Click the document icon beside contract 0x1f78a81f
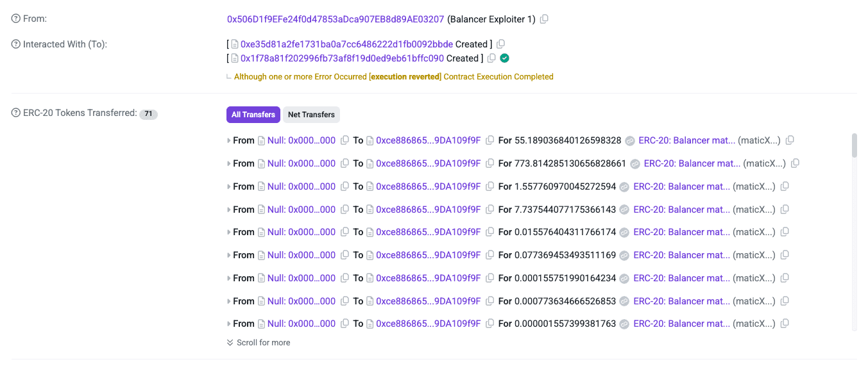Image resolution: width=868 pixels, height=371 pixels. [234, 58]
